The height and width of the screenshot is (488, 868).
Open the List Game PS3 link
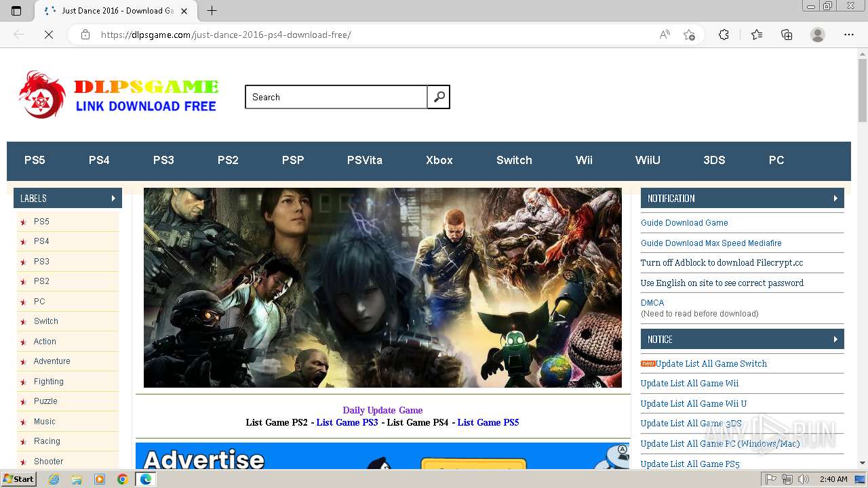(x=347, y=422)
